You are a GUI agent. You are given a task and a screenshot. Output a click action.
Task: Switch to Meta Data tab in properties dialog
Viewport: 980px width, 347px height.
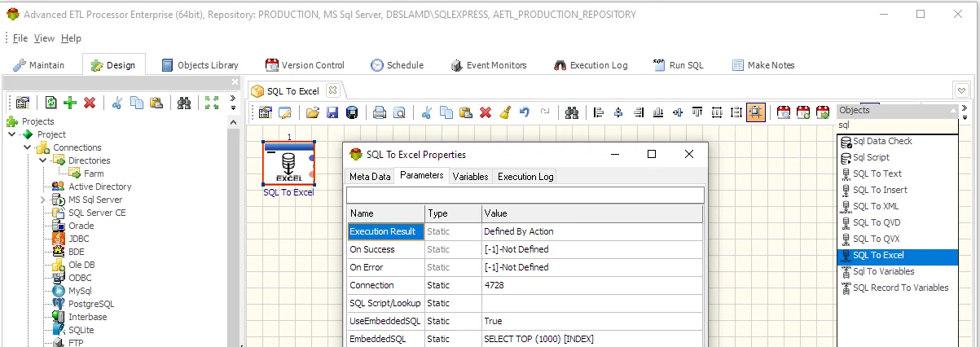click(x=370, y=177)
